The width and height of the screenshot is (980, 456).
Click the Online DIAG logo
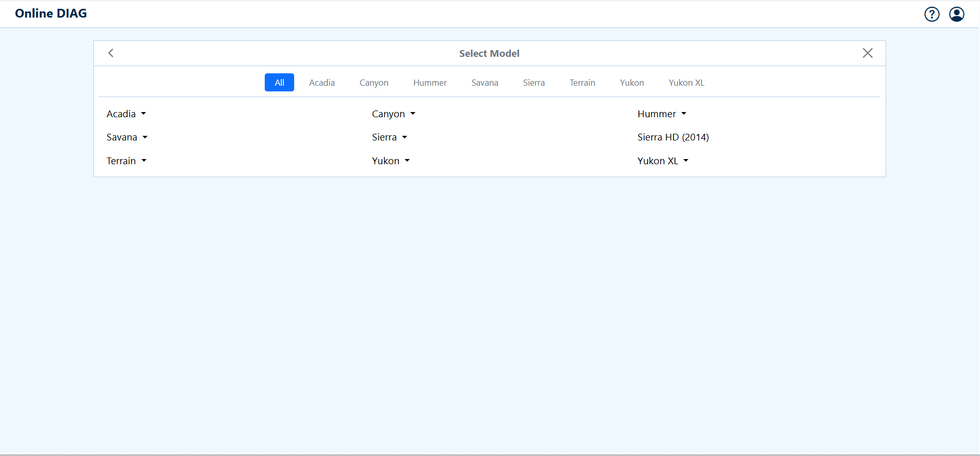[x=51, y=13]
